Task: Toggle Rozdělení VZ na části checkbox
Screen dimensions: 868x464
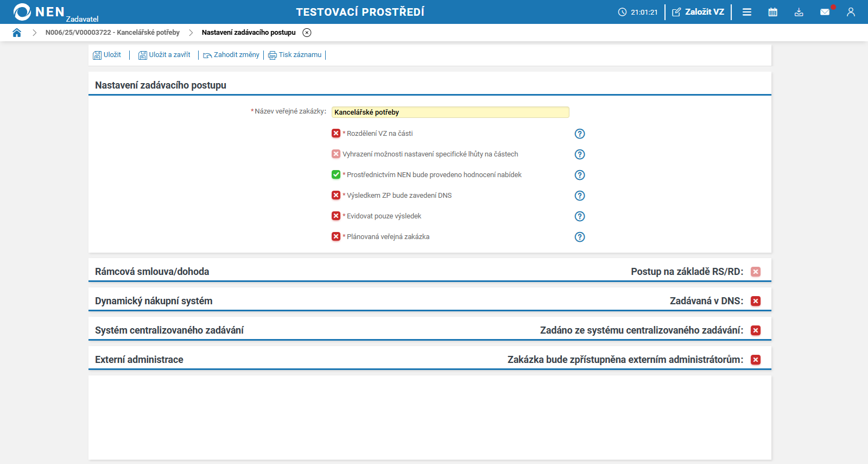Action: [336, 134]
